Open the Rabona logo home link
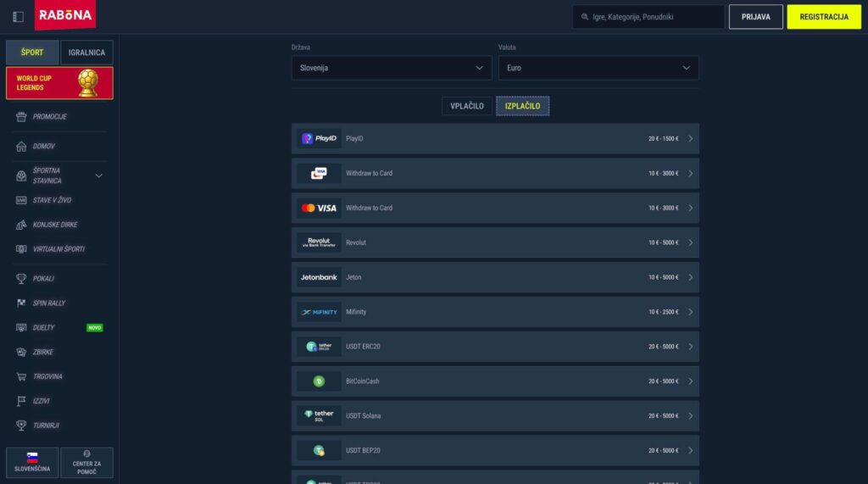The height and width of the screenshot is (484, 868). 64,15
